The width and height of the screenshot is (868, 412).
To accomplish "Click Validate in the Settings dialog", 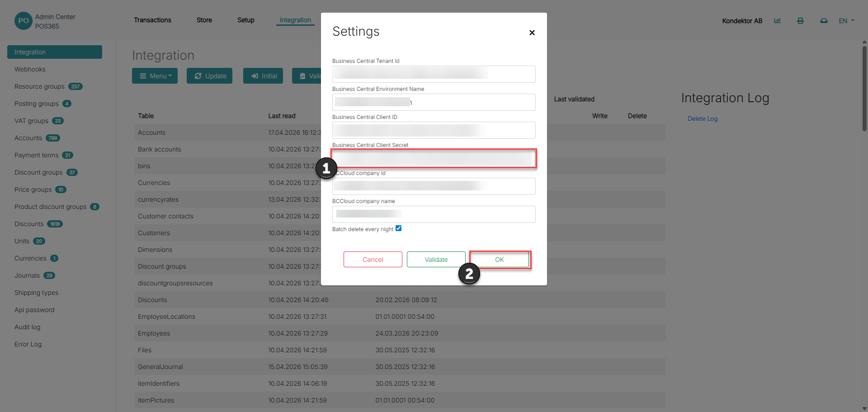I will click(x=436, y=260).
